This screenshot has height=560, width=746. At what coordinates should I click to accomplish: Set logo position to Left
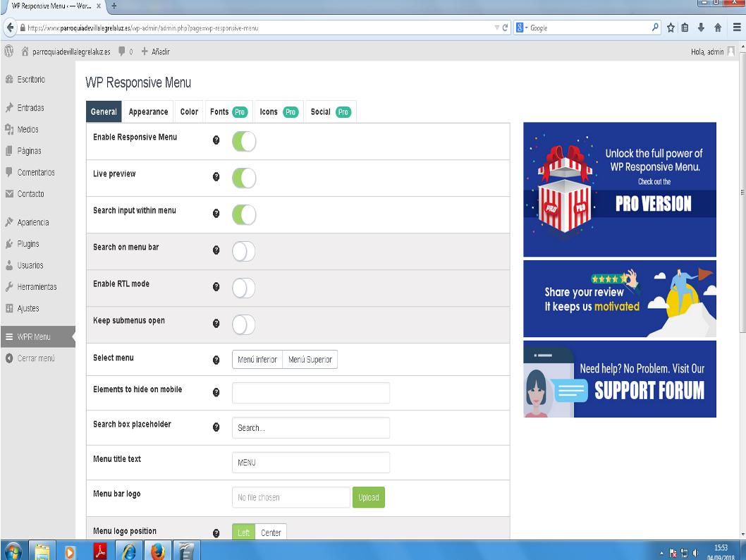point(243,532)
